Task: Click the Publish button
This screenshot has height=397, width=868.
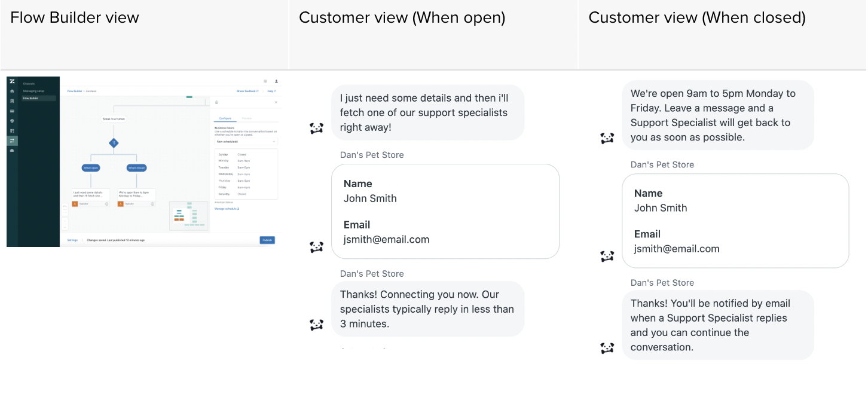Action: point(267,240)
